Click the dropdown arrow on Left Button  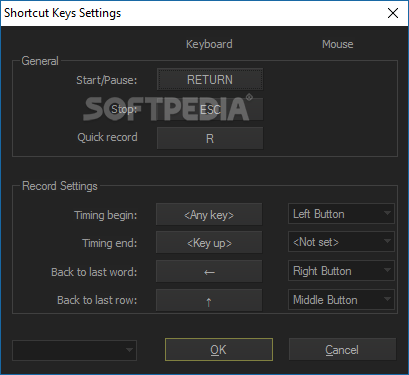387,213
